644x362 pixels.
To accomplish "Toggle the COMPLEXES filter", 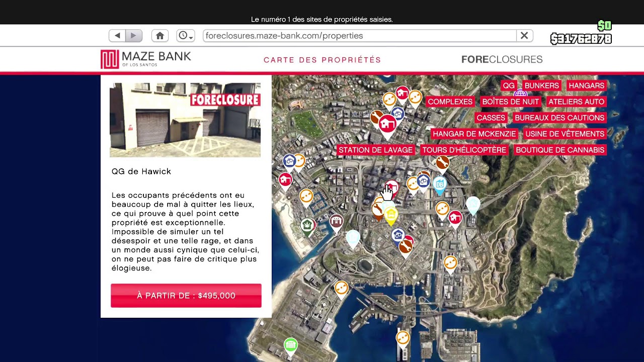I will click(450, 102).
